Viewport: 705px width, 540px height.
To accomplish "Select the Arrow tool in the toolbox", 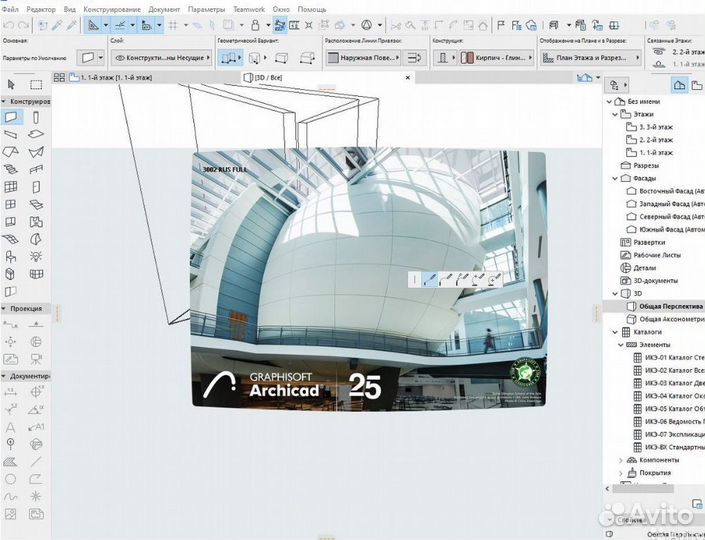I will pyautogui.click(x=11, y=85).
